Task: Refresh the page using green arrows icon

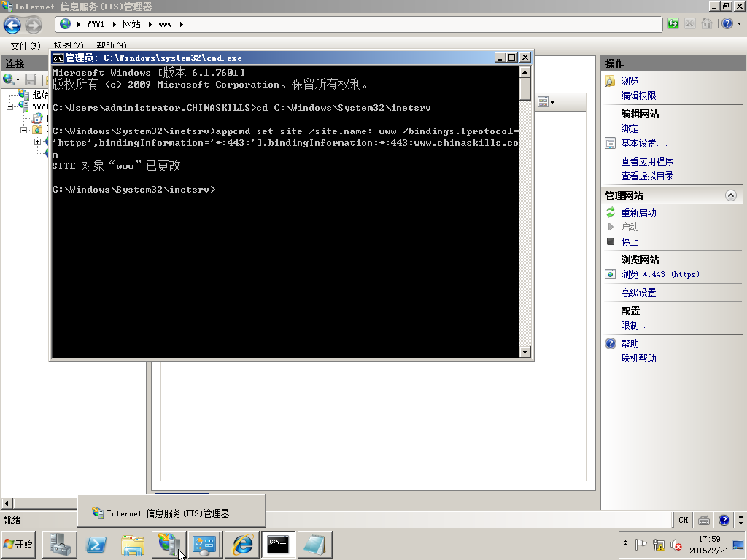Action: (x=673, y=24)
